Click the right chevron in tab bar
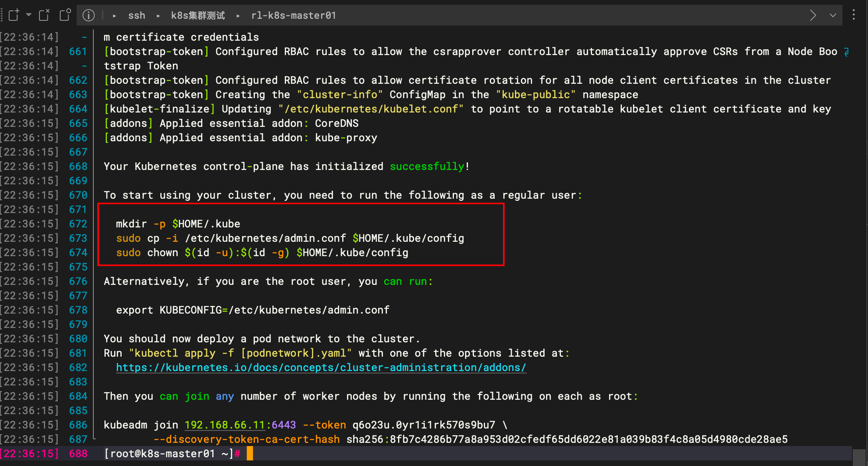This screenshot has width=868, height=466. click(x=813, y=15)
